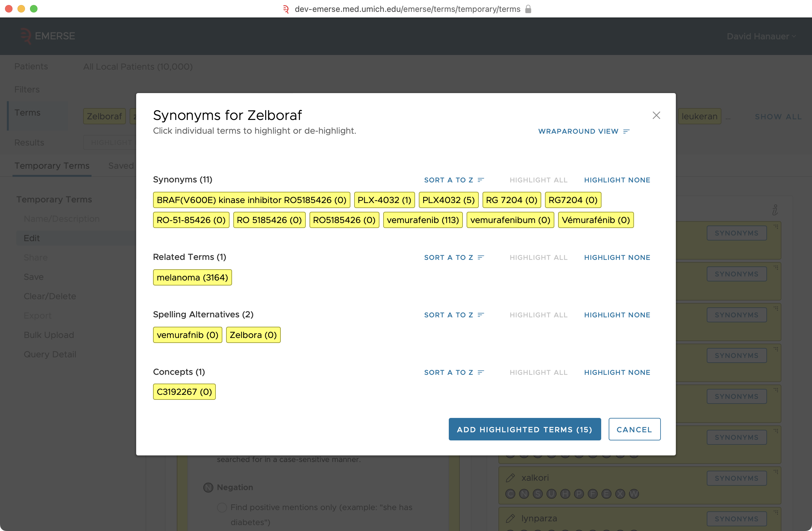Screen dimensions: 812x531
Task: Click Highlight None for Concepts
Action: [x=617, y=372]
